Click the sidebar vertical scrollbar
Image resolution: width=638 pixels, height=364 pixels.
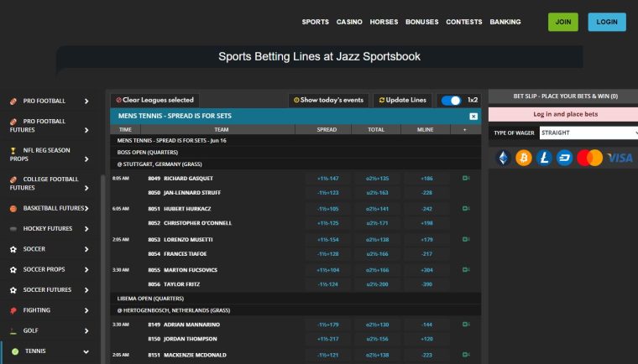pyautogui.click(x=102, y=269)
